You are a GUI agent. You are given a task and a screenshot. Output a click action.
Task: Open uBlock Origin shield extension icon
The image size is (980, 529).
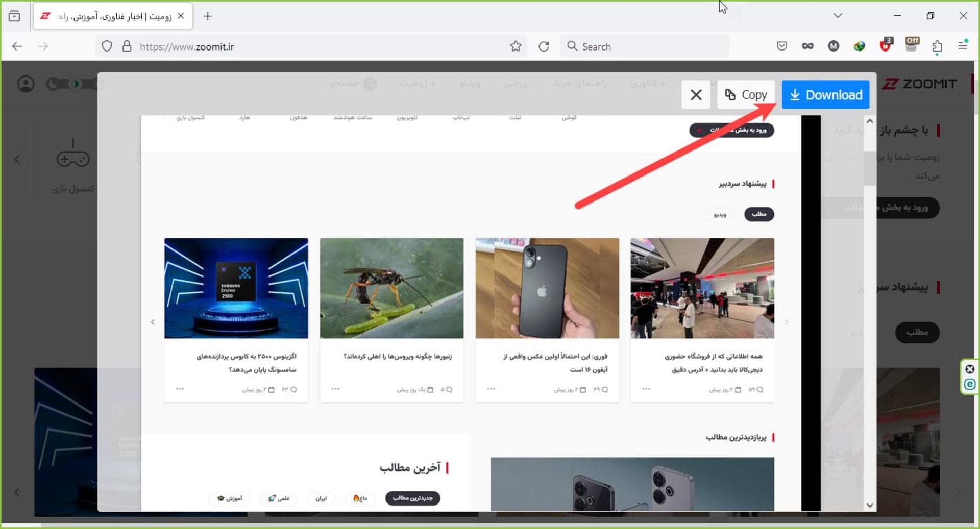pyautogui.click(x=886, y=45)
